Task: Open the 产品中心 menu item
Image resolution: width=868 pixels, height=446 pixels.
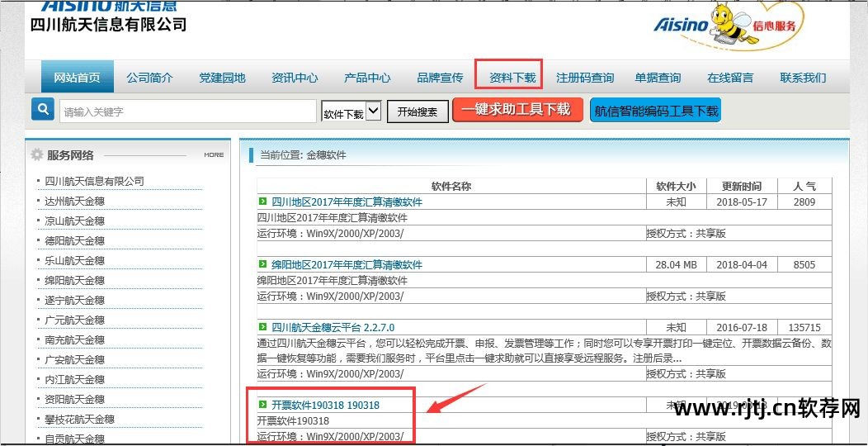Action: [x=367, y=78]
